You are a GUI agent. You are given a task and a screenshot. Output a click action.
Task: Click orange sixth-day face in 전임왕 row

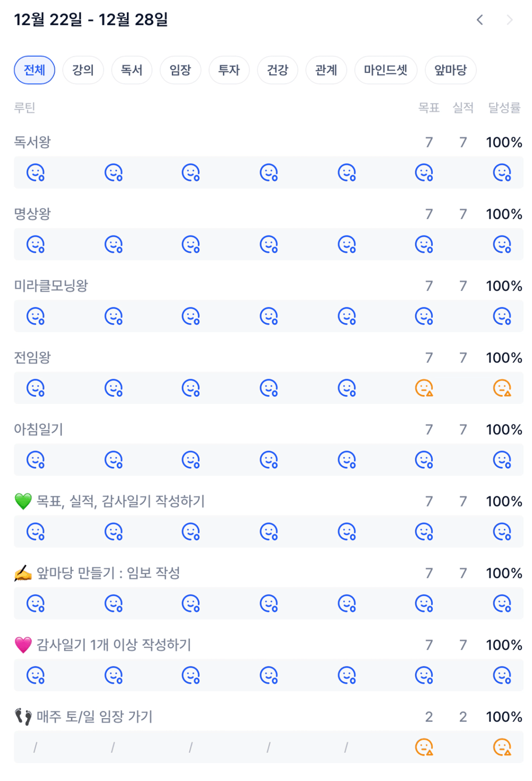[x=424, y=388]
